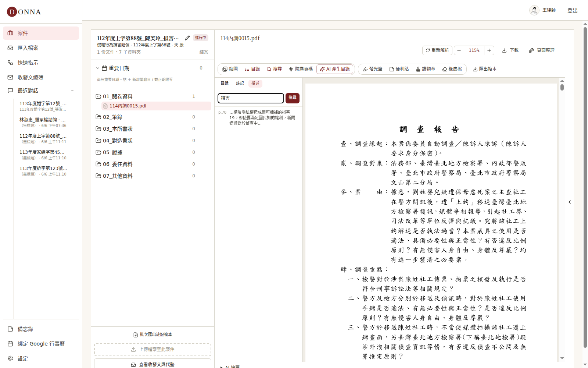Select the 螢光筆 highlighter tool
This screenshot has height=368, width=588.
(x=373, y=69)
